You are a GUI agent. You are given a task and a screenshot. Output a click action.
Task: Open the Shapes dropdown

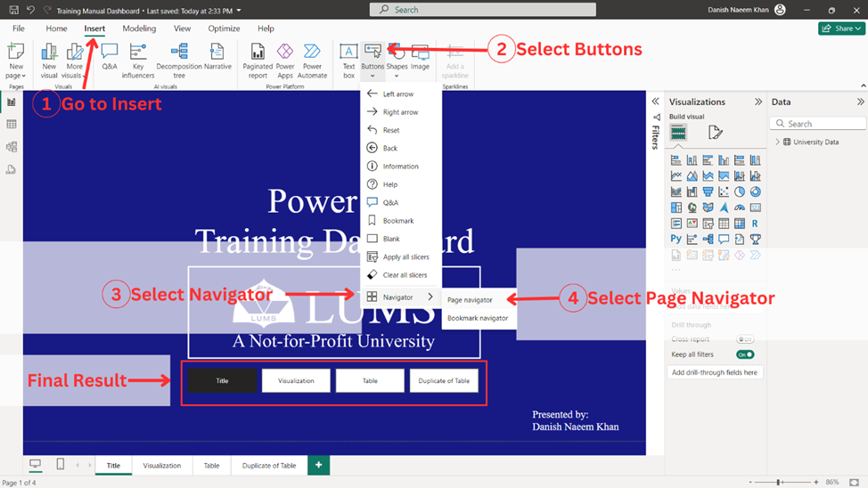397,61
